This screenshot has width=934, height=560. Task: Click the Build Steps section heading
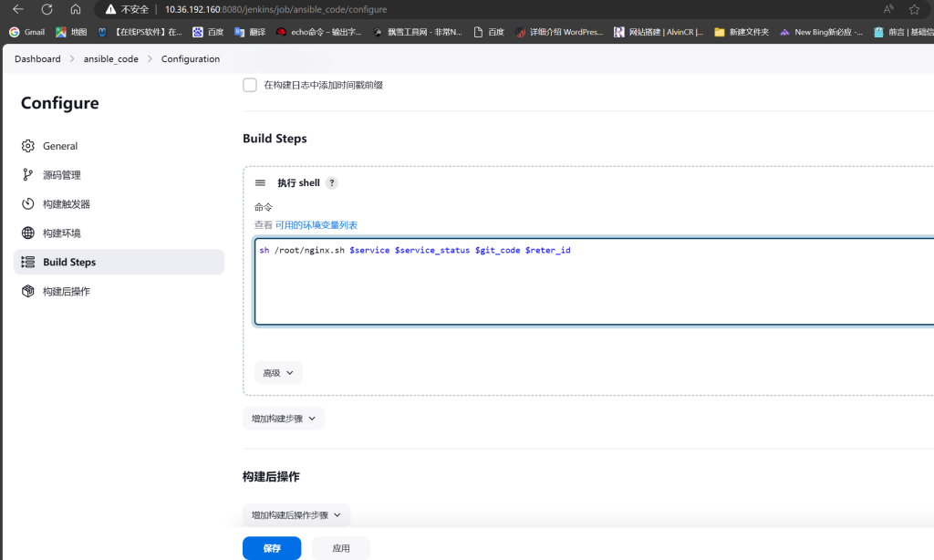[275, 139]
